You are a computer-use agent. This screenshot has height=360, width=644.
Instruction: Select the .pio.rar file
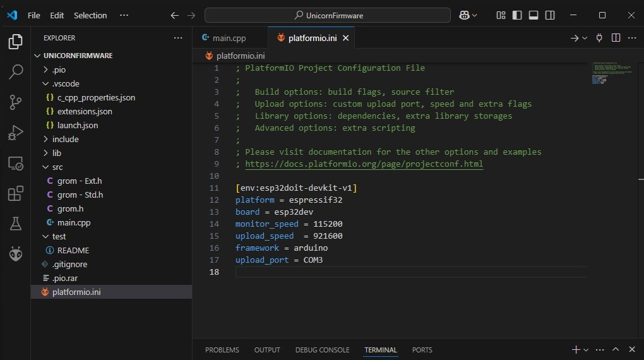111,279
